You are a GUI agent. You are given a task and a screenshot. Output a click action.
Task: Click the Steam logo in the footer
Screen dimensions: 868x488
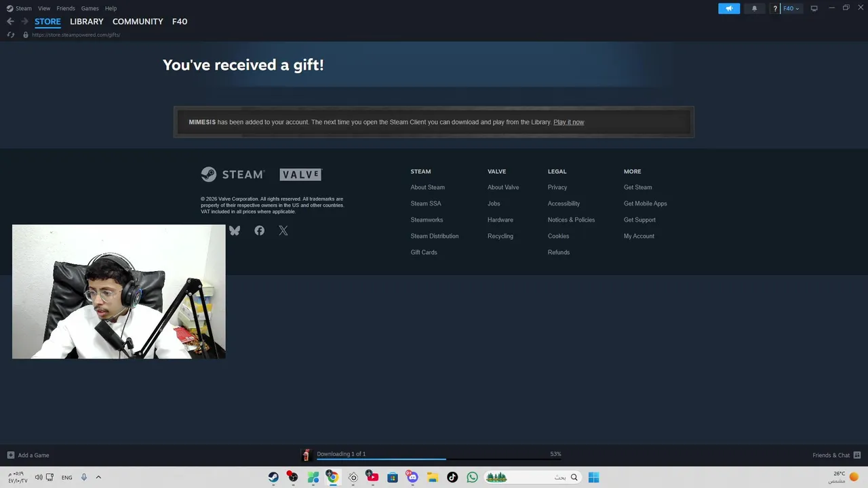(x=232, y=174)
